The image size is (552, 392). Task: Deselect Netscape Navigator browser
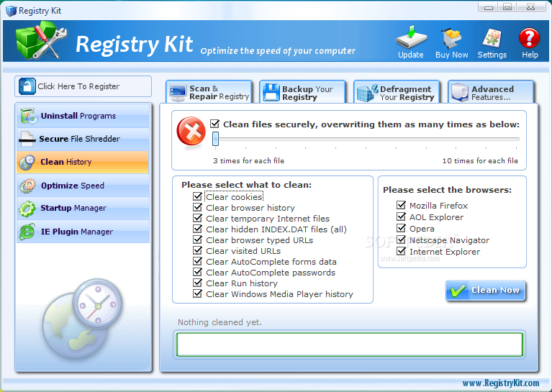(401, 240)
